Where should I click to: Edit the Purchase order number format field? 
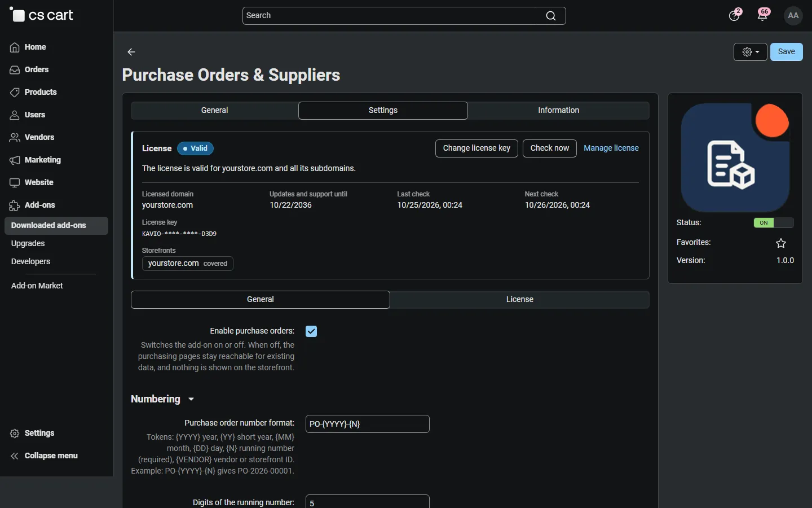click(x=368, y=424)
